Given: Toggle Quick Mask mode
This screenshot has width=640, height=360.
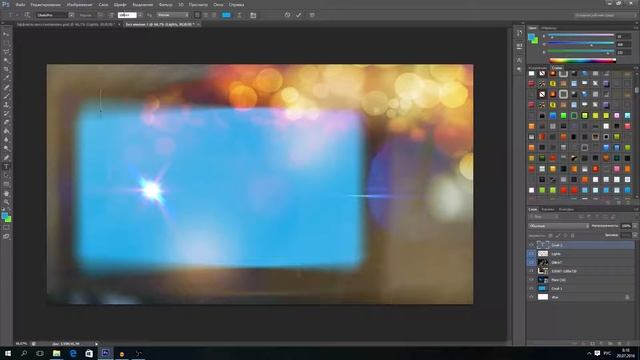Looking at the screenshot, I should pos(6,228).
